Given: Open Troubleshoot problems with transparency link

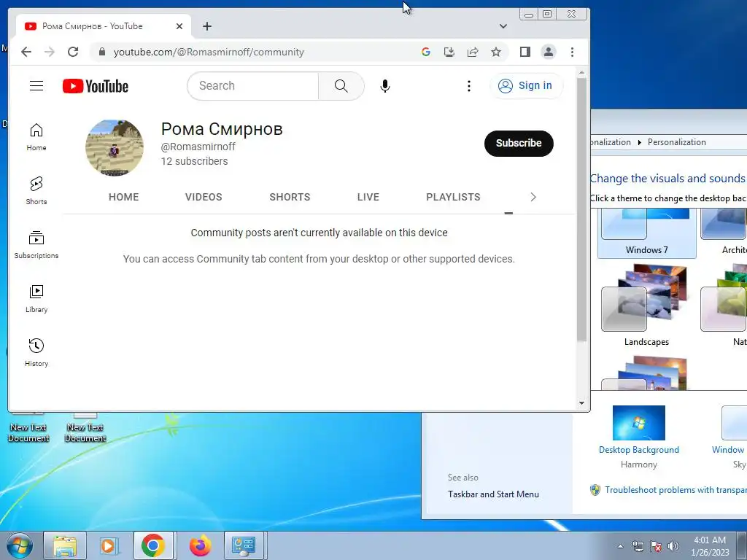Looking at the screenshot, I should click(676, 490).
